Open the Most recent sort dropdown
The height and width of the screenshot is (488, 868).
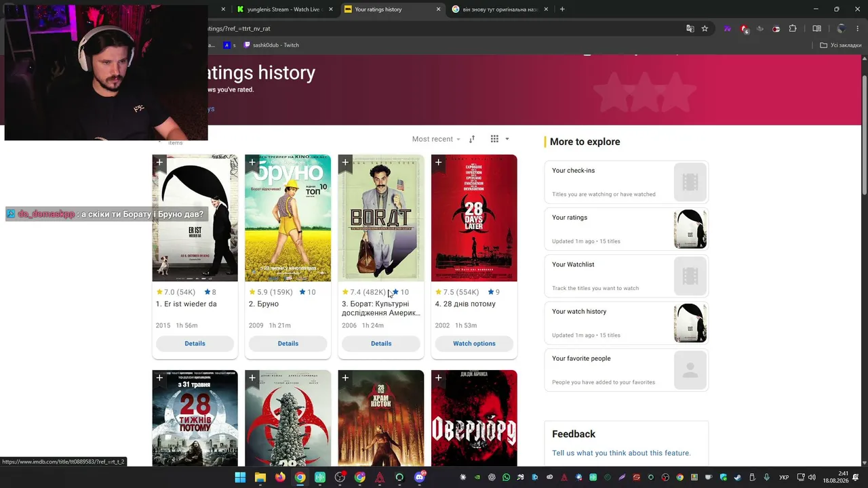tap(436, 139)
